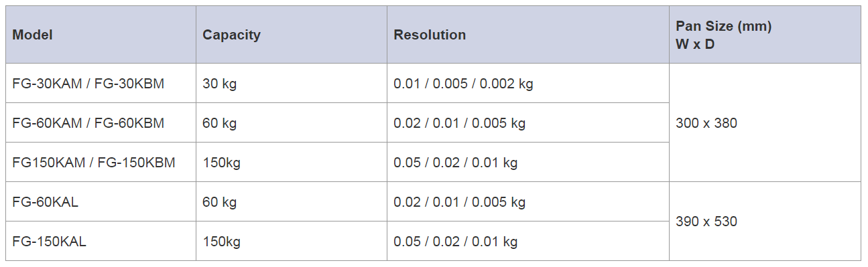Click the 30 kg capacity cell

pos(292,84)
